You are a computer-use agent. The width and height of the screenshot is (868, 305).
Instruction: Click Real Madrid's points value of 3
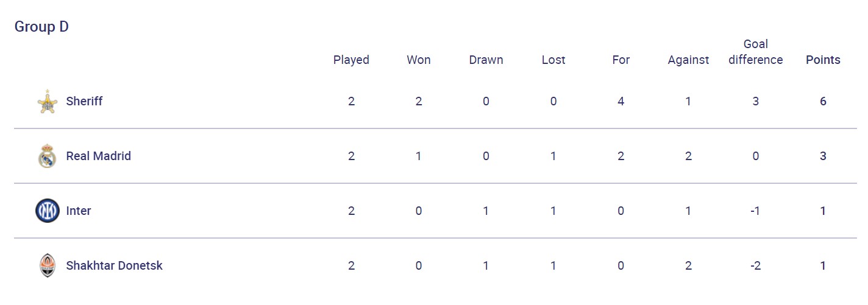[823, 156]
